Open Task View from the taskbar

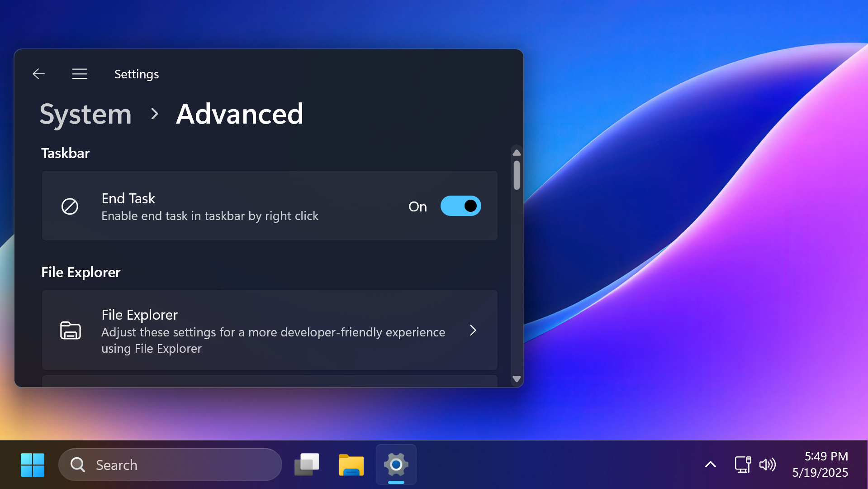tap(307, 465)
